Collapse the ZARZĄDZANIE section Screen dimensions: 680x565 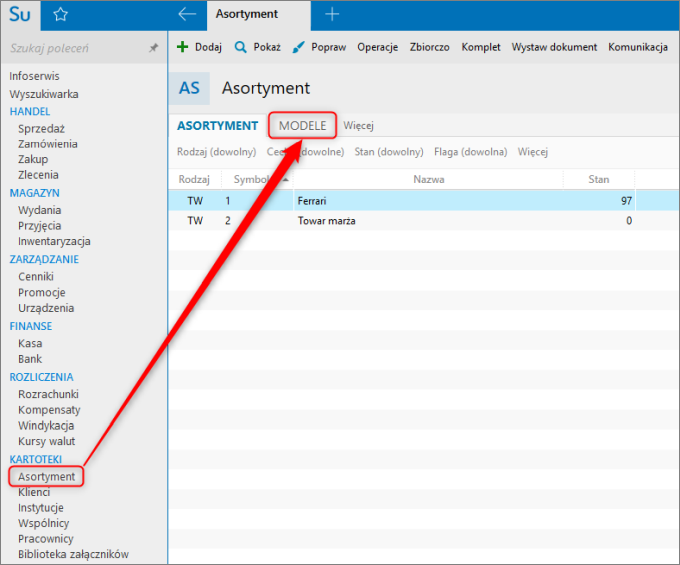(x=44, y=259)
